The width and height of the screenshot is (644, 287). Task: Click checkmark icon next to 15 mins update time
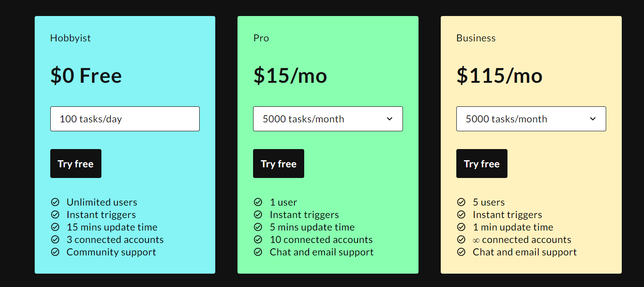pyautogui.click(x=55, y=227)
